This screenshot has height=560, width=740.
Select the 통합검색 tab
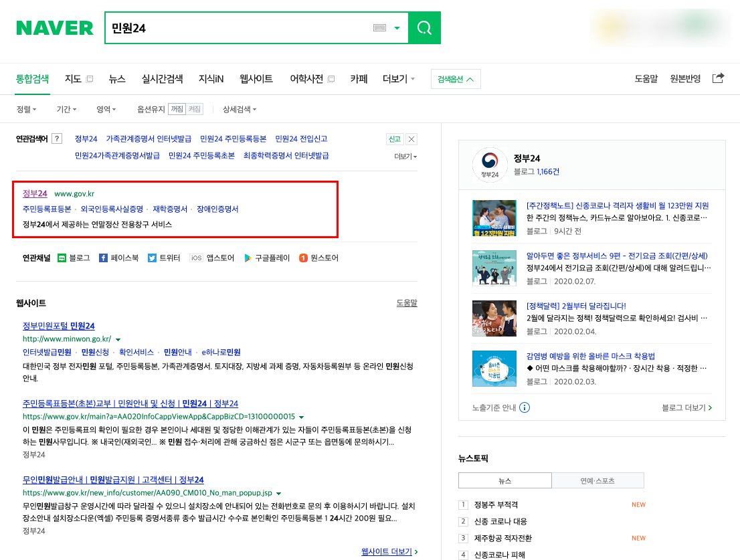(32, 79)
